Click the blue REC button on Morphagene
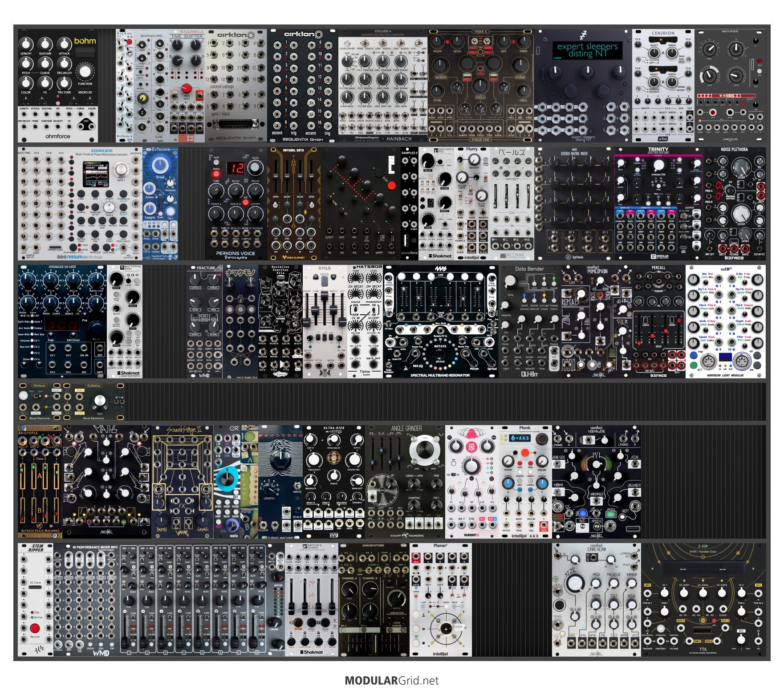 point(583,513)
